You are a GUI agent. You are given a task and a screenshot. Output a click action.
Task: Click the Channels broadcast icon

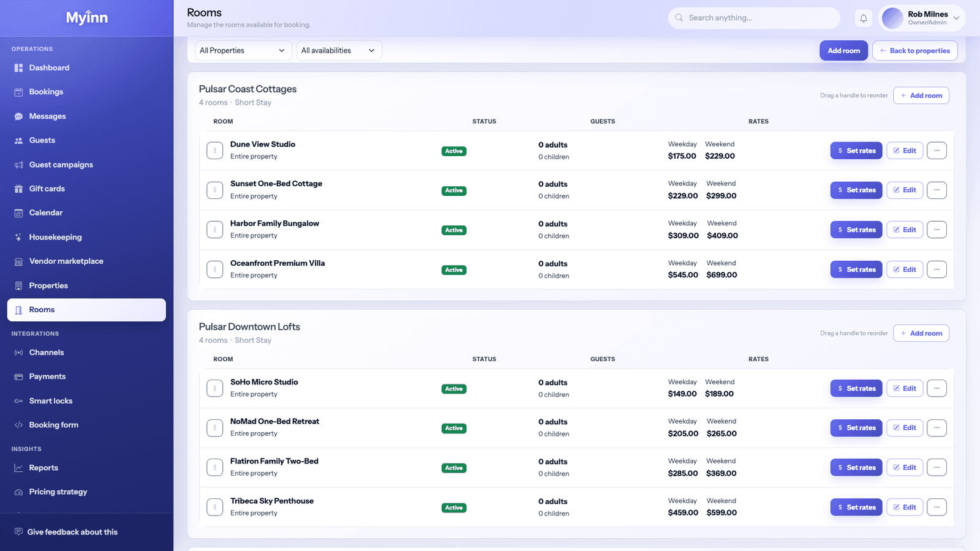click(18, 353)
